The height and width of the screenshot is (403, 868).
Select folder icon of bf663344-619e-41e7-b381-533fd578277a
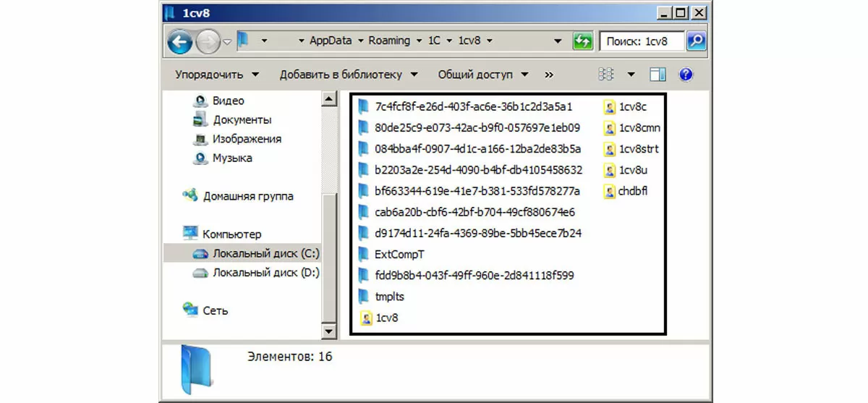tap(364, 191)
